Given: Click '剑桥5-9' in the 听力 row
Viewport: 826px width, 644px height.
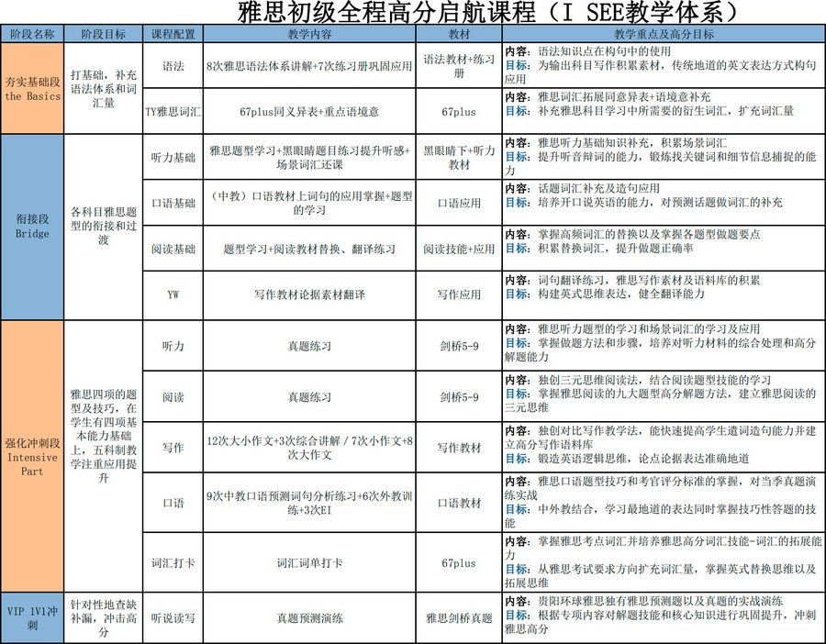Looking at the screenshot, I should pyautogui.click(x=459, y=346).
